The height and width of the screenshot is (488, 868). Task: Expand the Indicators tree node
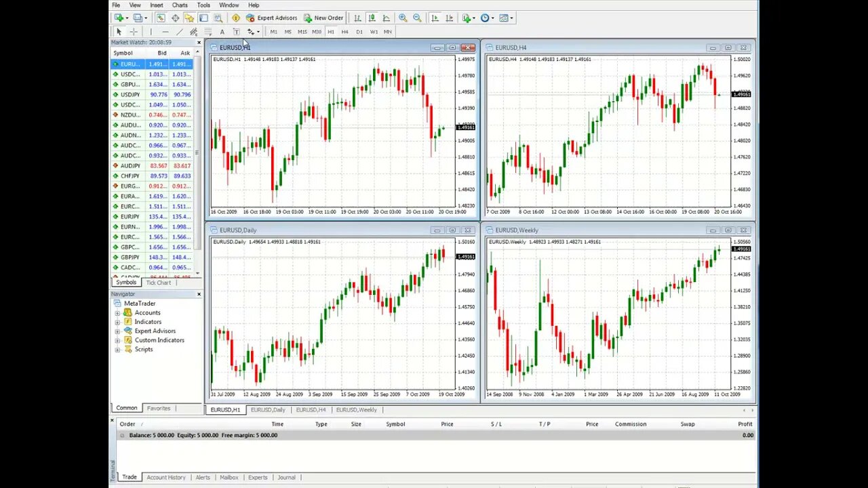point(117,322)
